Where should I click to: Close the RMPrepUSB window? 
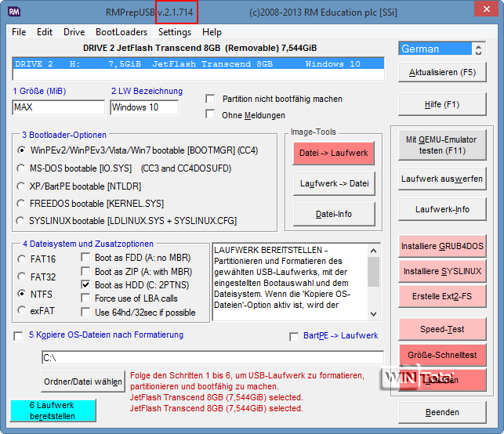point(486,9)
